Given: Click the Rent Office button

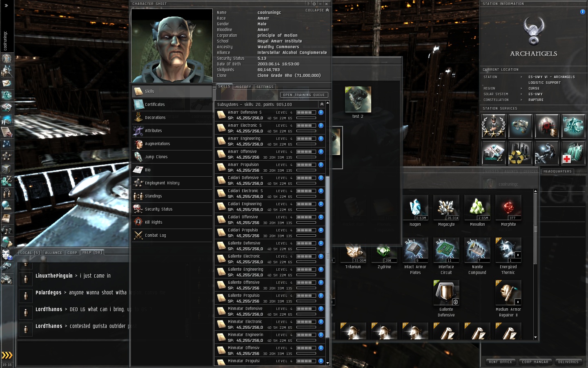Looking at the screenshot, I should tap(500, 362).
